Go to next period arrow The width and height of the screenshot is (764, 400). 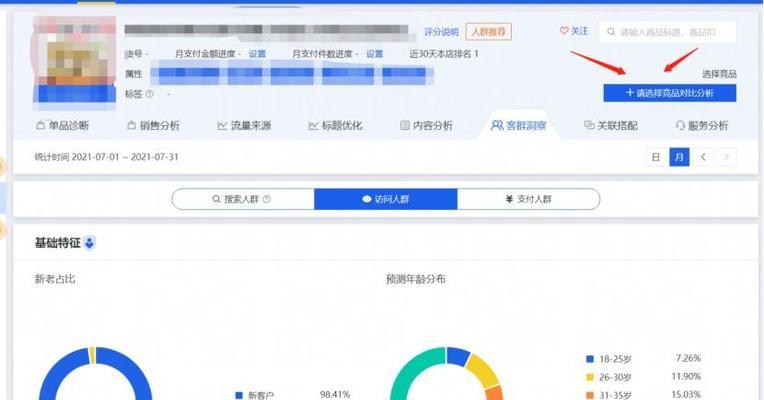pyautogui.click(x=726, y=157)
